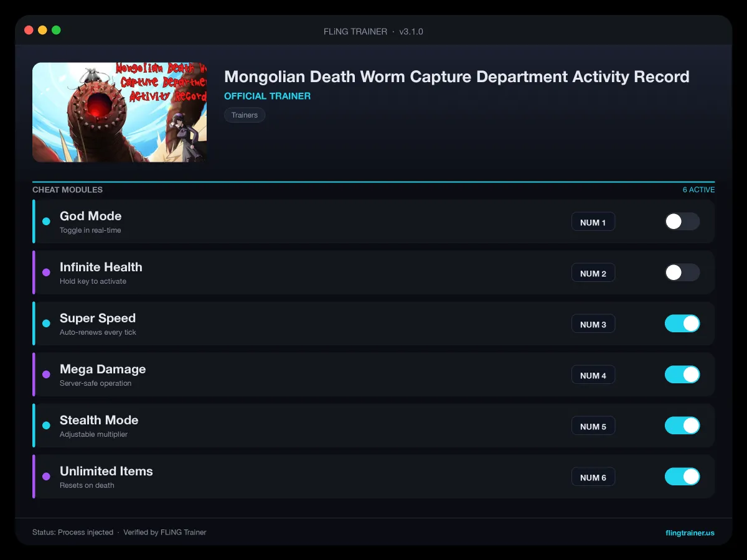Select the NUM 4 hotkey badge

click(x=593, y=375)
